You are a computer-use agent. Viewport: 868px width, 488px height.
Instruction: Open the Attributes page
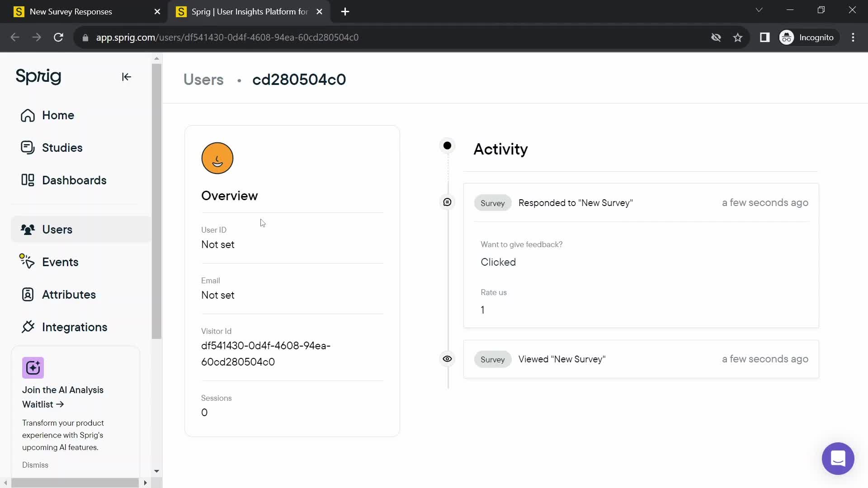coord(69,295)
